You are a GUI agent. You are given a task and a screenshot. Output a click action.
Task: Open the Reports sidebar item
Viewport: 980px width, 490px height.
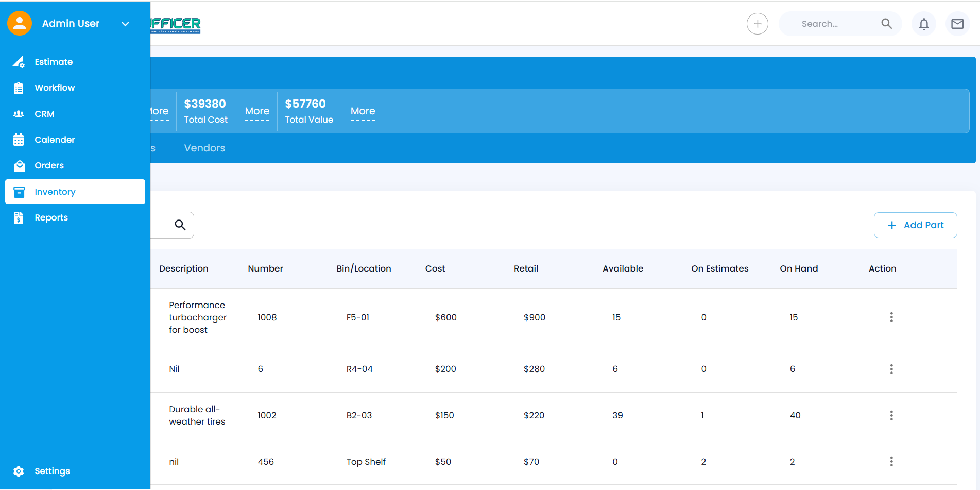tap(51, 217)
